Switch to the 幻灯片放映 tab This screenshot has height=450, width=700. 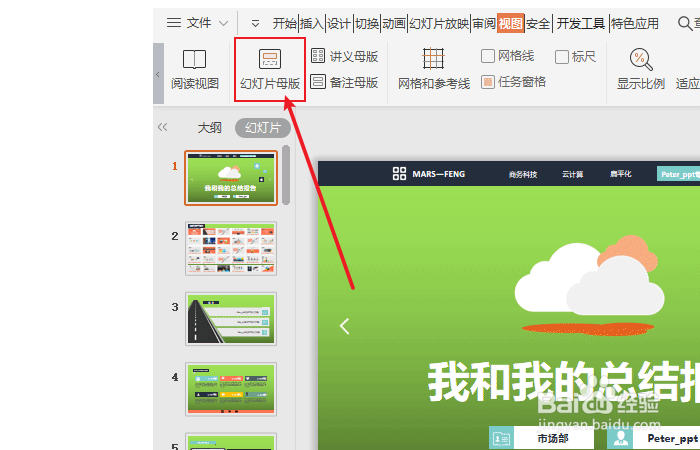tap(439, 23)
